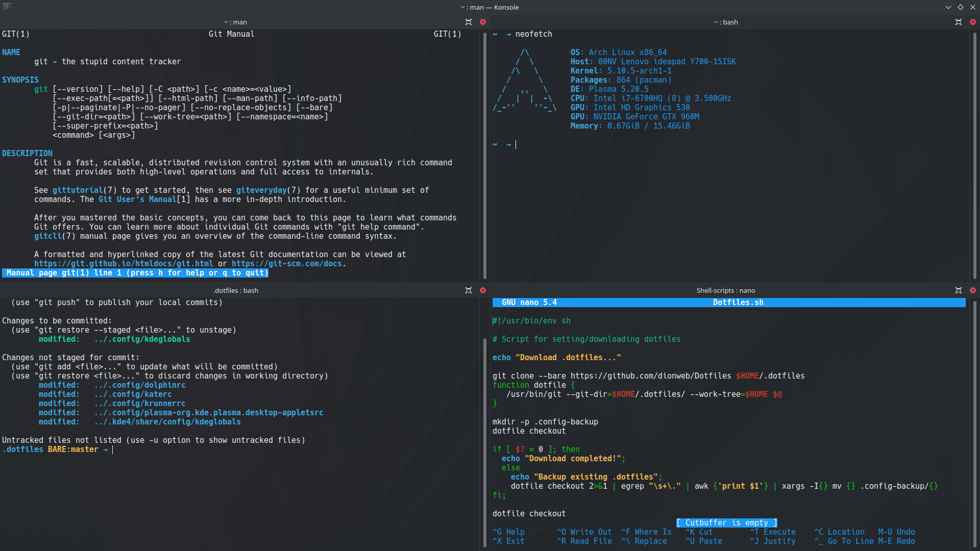Open the git.github.io htmldocs link
The width and height of the screenshot is (980, 551).
(x=124, y=264)
